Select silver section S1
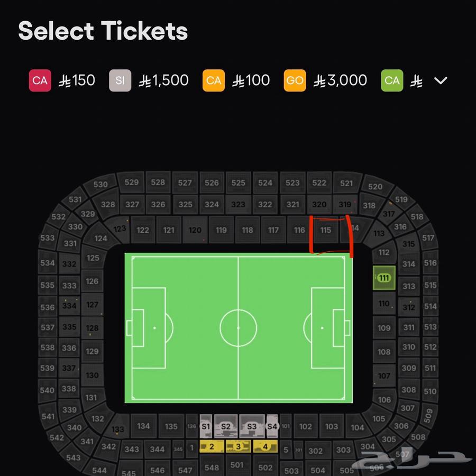476x476 pixels. (x=206, y=426)
